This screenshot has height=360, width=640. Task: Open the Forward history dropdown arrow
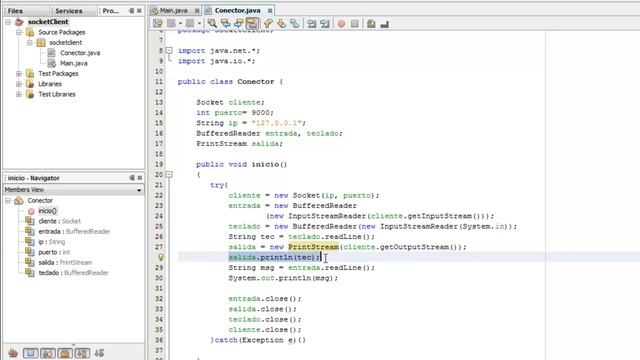(x=200, y=24)
